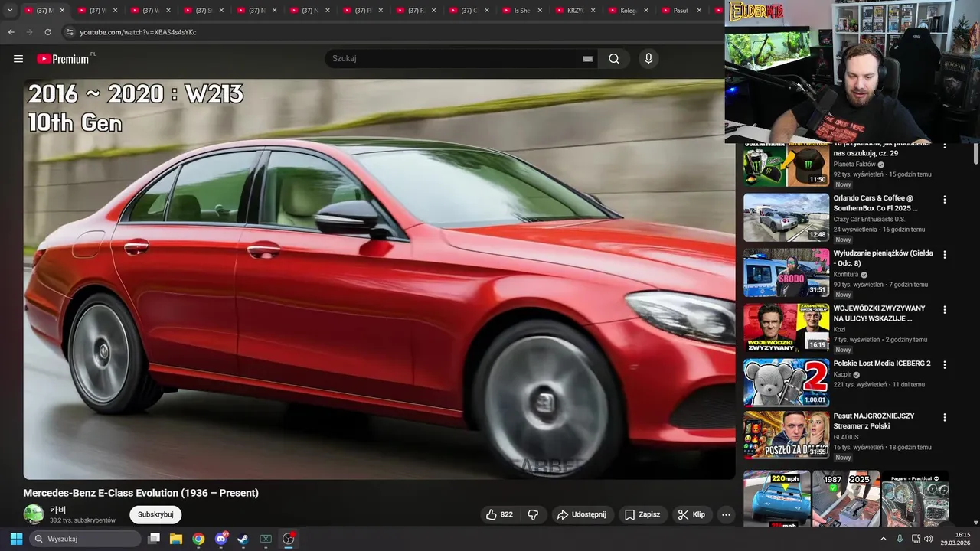
Task: Dislike the Mercedes-Benz E-Class video
Action: [x=534, y=514]
